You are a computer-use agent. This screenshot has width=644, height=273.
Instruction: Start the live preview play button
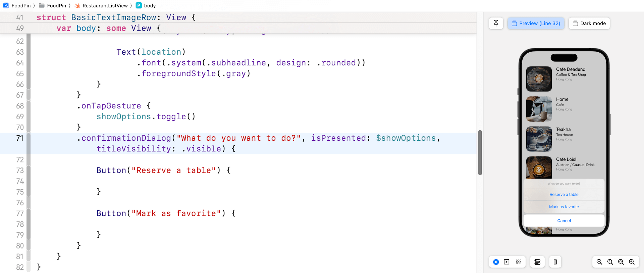click(496, 262)
